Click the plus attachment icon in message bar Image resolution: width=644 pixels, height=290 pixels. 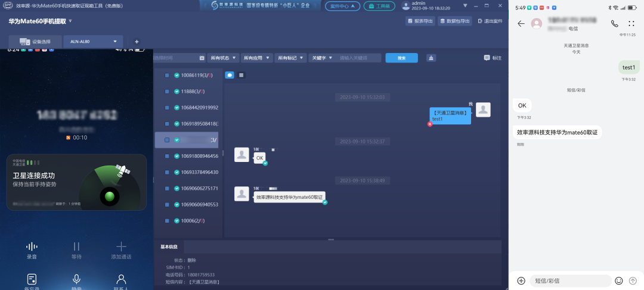coord(521,280)
